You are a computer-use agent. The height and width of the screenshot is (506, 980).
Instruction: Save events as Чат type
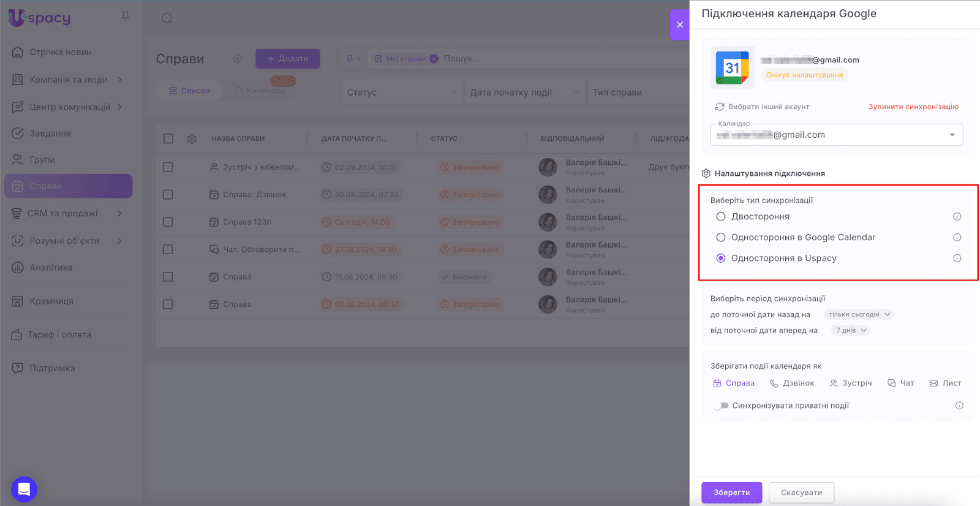[900, 383]
